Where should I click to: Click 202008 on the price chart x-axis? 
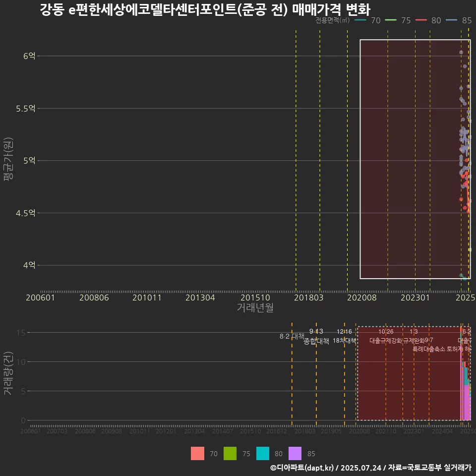point(362,297)
